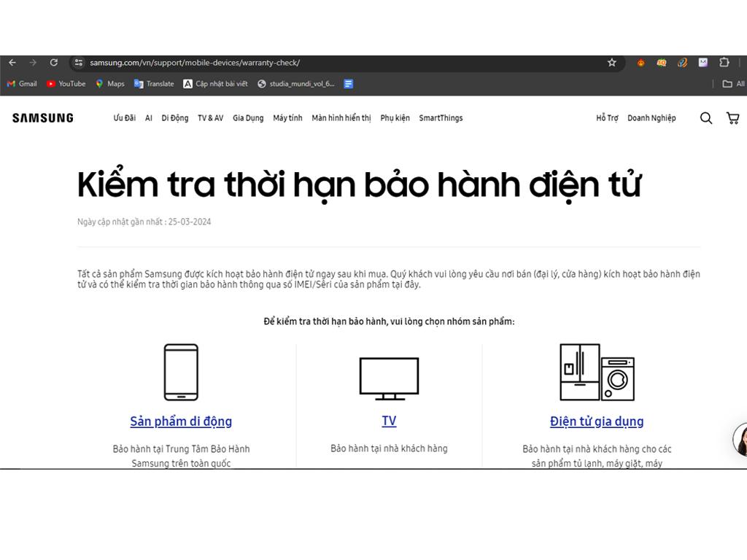Open the Phụ kiện menu

click(395, 118)
